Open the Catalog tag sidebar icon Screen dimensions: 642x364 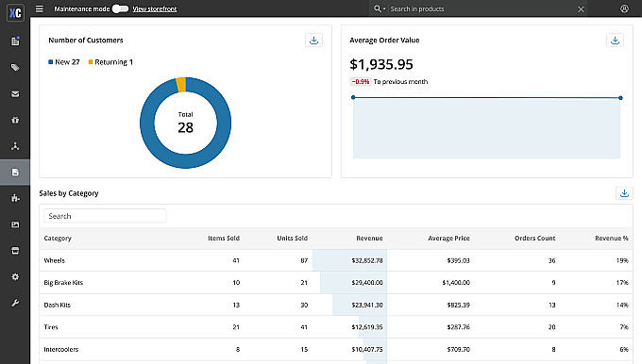[x=15, y=68]
